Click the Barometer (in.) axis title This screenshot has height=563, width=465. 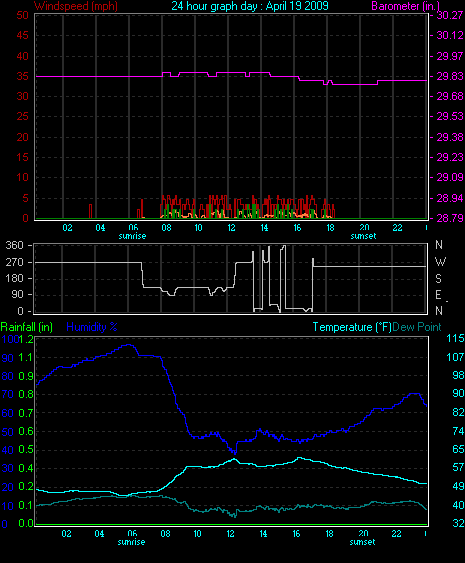click(x=405, y=6)
